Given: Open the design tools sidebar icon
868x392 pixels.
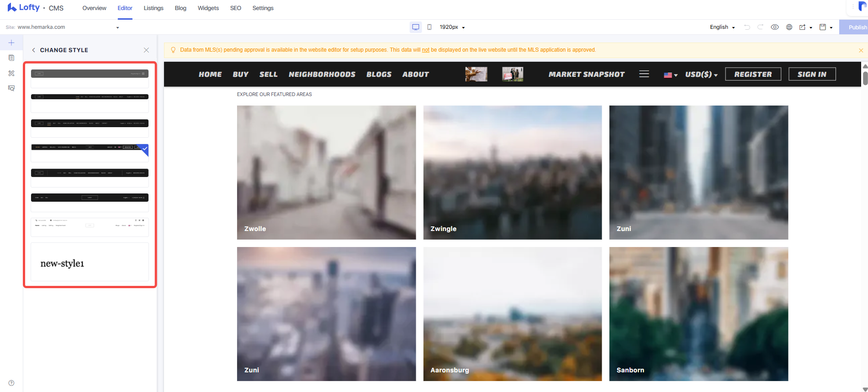Looking at the screenshot, I should coord(11,73).
